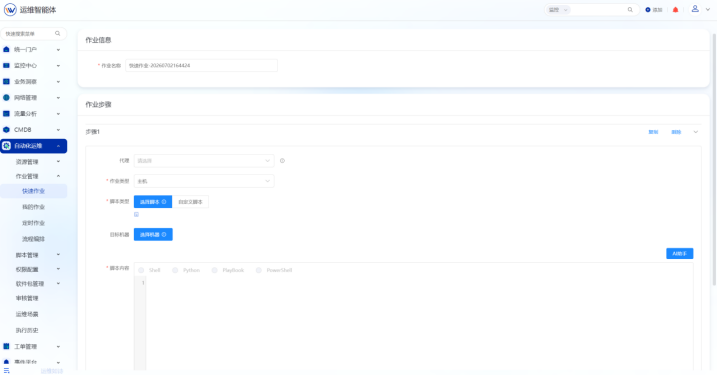Click the blue 添加 plus icon

pos(648,10)
